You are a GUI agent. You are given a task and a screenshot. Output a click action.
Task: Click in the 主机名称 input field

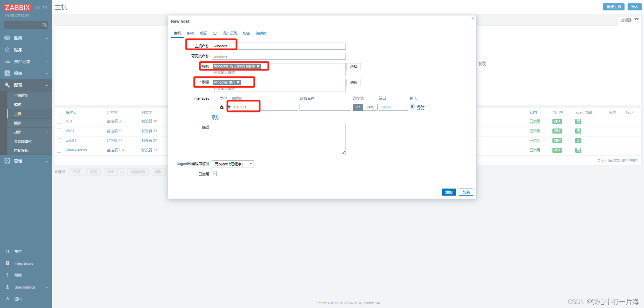coord(279,46)
